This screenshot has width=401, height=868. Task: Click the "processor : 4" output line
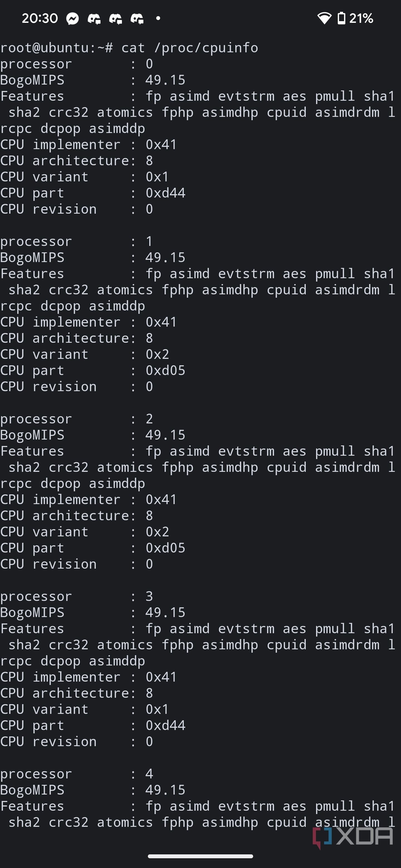77,774
